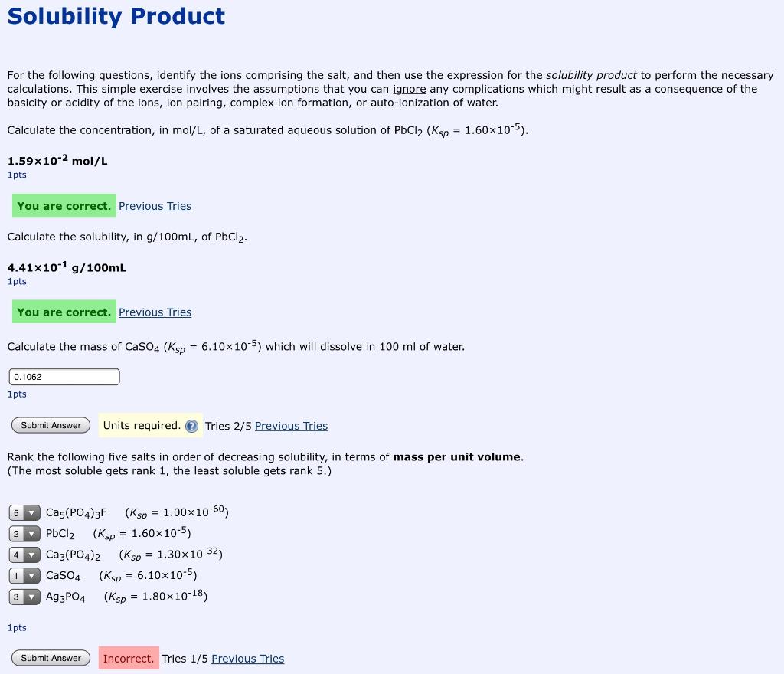This screenshot has width=784, height=674.
Task: Open Previous Tries for the concentration question
Action: pyautogui.click(x=155, y=206)
